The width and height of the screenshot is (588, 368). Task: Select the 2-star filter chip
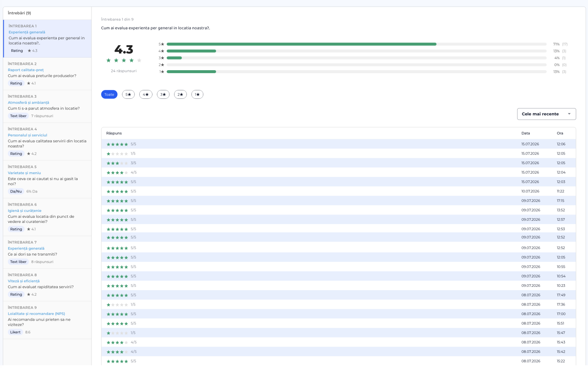(180, 94)
